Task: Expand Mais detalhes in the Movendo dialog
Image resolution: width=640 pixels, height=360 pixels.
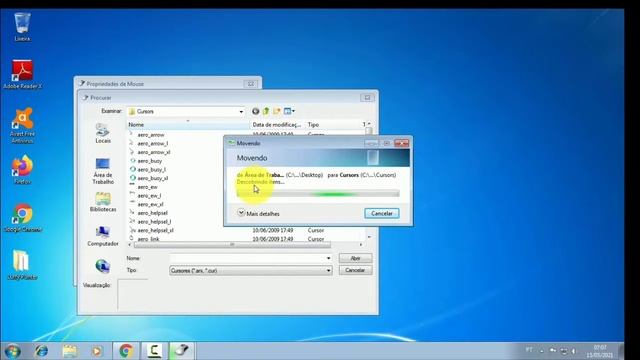Action: click(x=259, y=213)
